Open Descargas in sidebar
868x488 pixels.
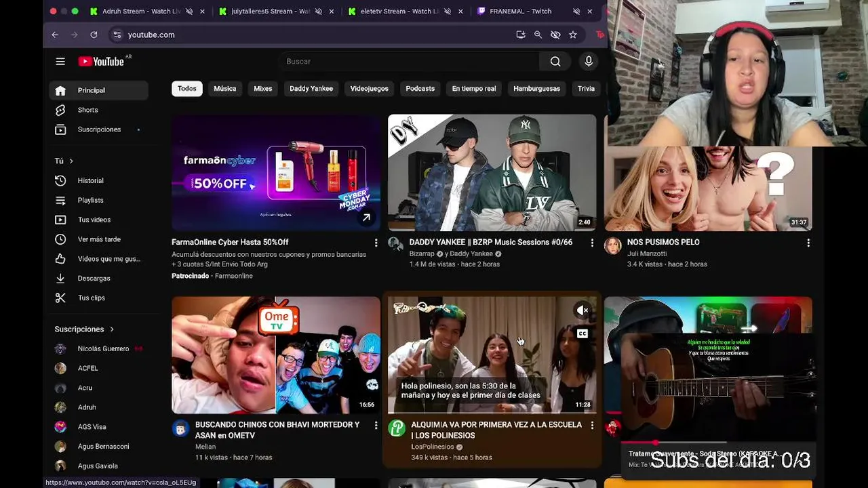[x=98, y=278]
